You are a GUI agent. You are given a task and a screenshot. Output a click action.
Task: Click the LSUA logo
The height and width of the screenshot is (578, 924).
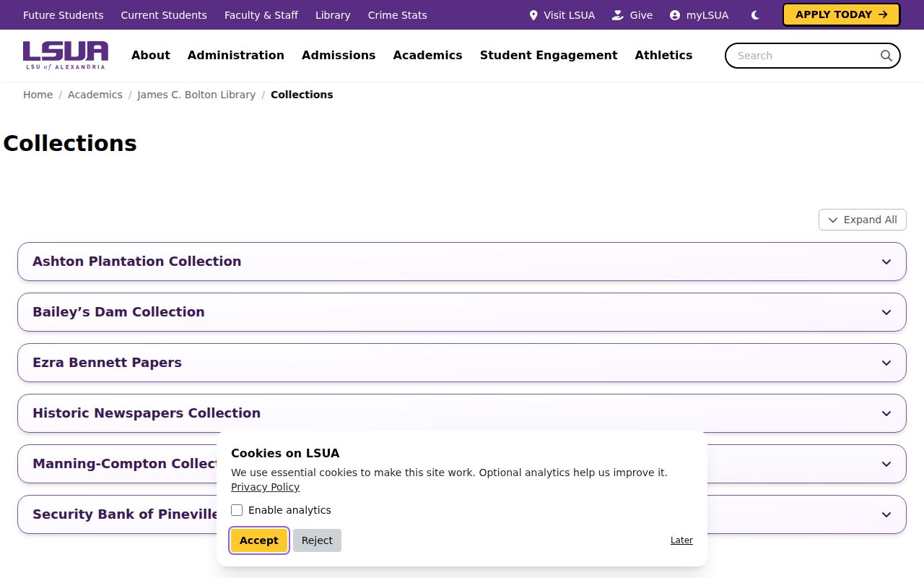tap(66, 56)
